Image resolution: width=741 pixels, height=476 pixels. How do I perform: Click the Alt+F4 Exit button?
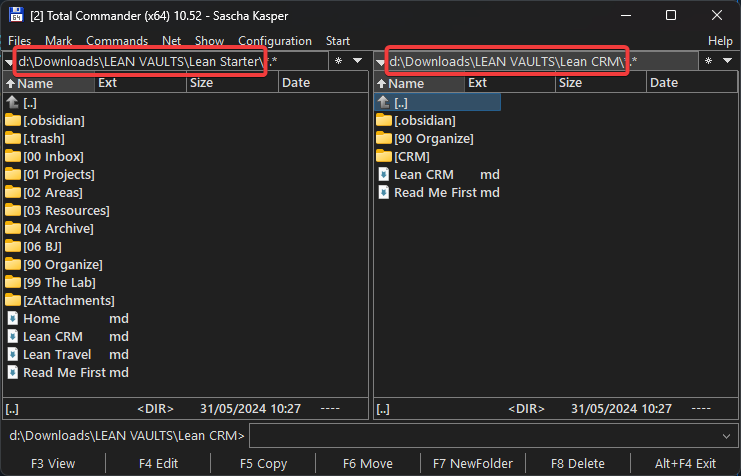tap(685, 464)
